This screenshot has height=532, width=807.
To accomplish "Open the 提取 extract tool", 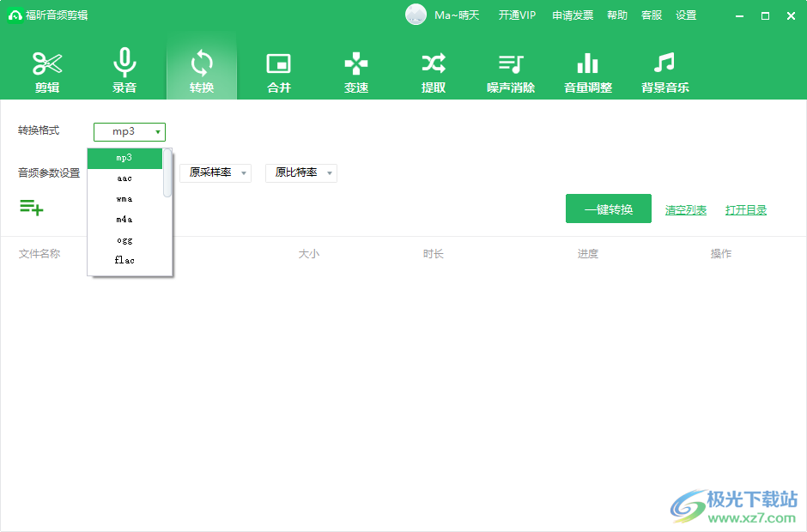I will pyautogui.click(x=434, y=71).
